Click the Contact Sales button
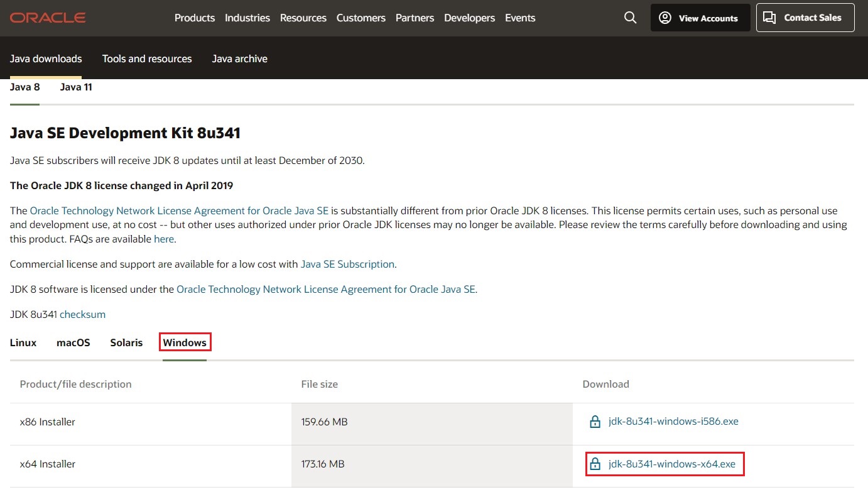This screenshot has width=868, height=497. (805, 18)
